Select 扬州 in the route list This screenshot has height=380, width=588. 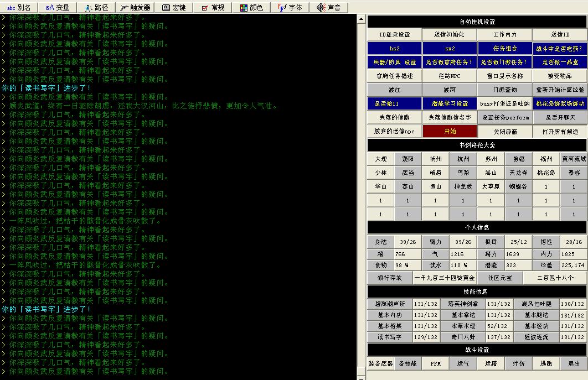coord(436,159)
